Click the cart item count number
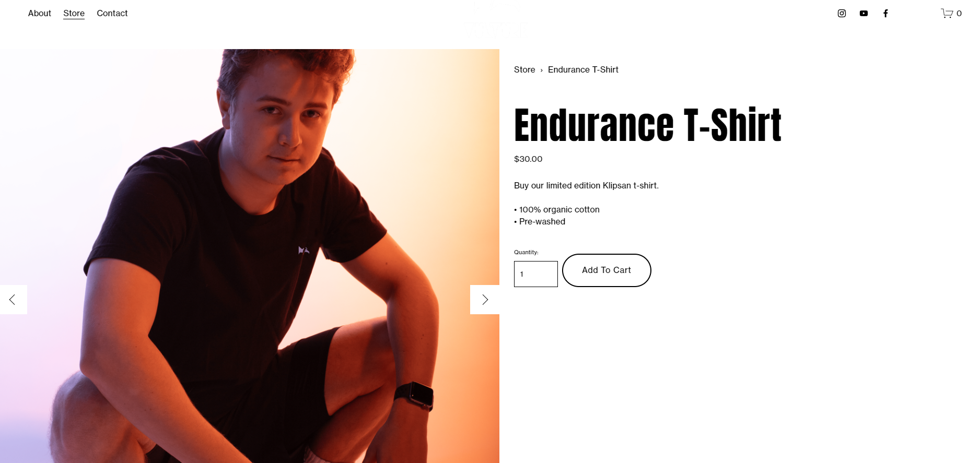Viewport: 980px width, 463px height. [959, 14]
